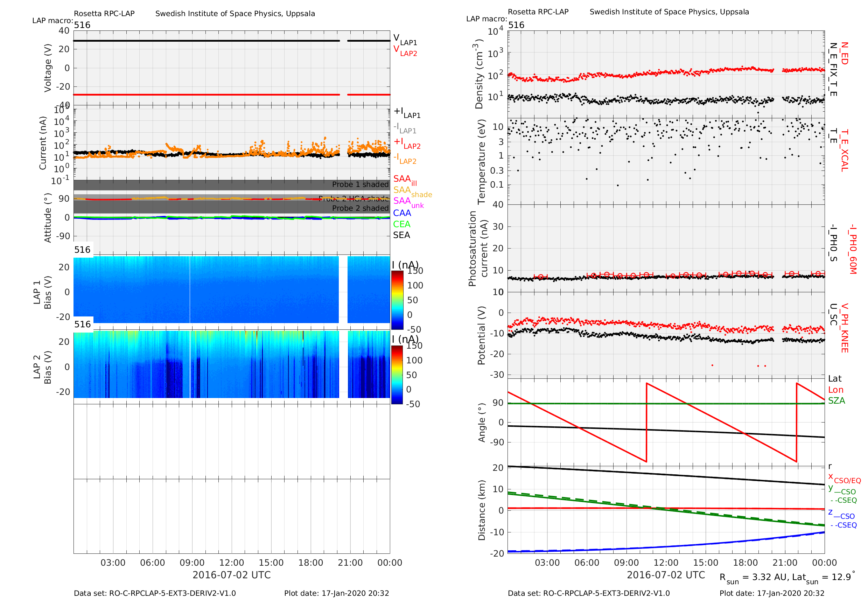Select the grey -I_LAP1 legend entry
Viewport: 868px width, 614px height.
click(405, 128)
